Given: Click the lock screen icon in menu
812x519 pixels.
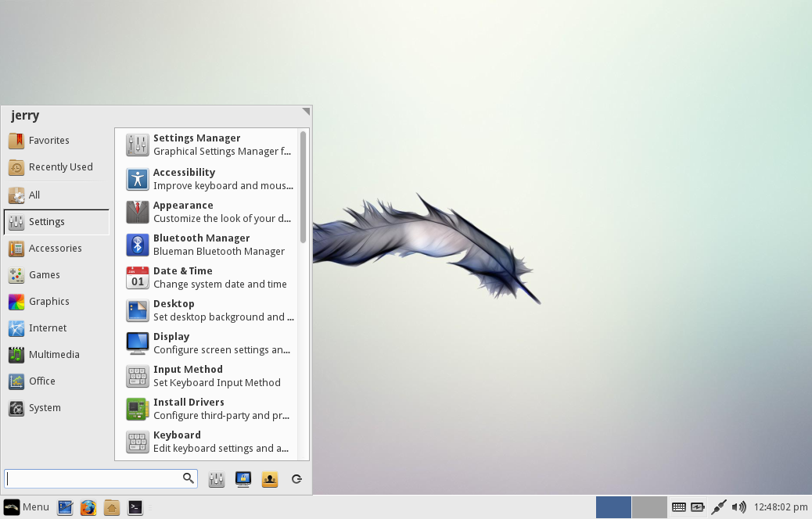Looking at the screenshot, I should point(243,479).
